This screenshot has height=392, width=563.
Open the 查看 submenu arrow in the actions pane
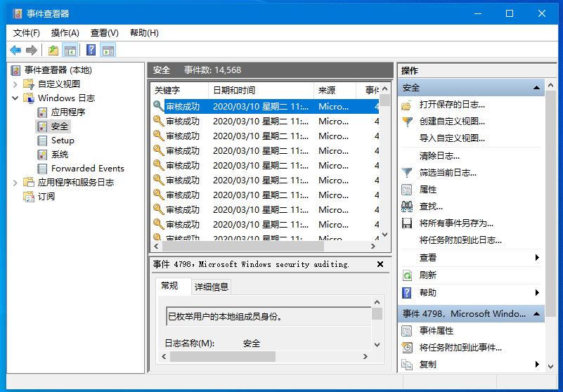click(x=537, y=258)
